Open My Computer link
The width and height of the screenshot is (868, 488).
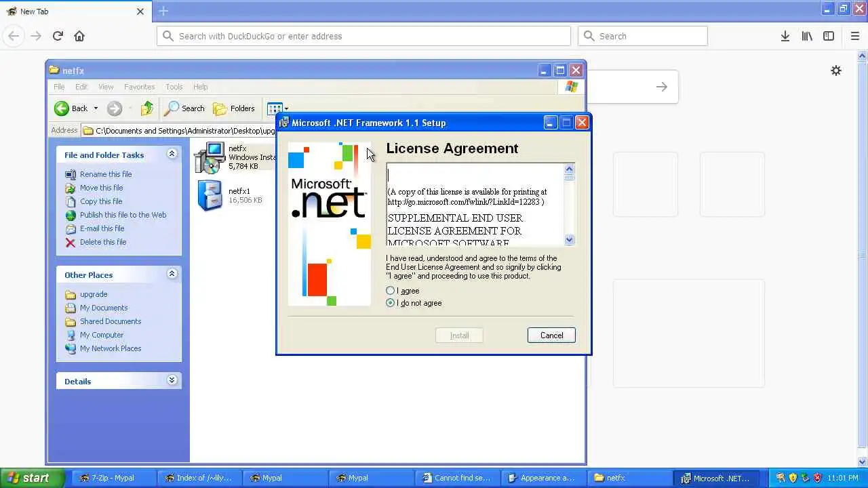[x=102, y=335]
